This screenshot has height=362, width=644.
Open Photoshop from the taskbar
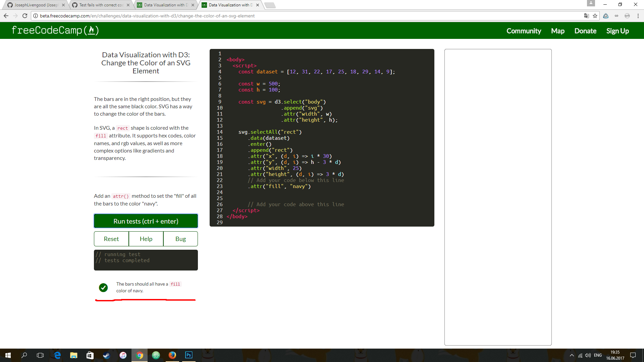pyautogui.click(x=189, y=355)
